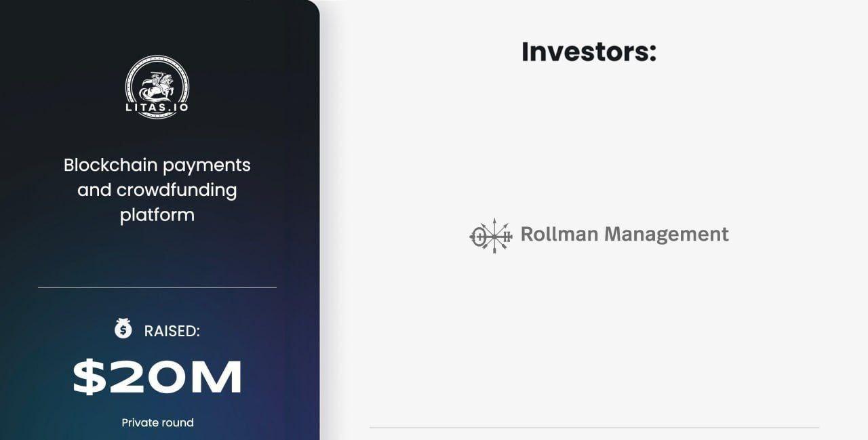Select the RAISED: label
The image size is (868, 440).
click(172, 331)
